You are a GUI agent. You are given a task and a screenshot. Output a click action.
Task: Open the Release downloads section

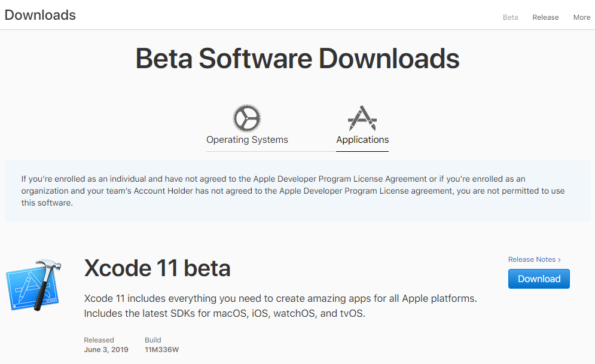coord(545,17)
